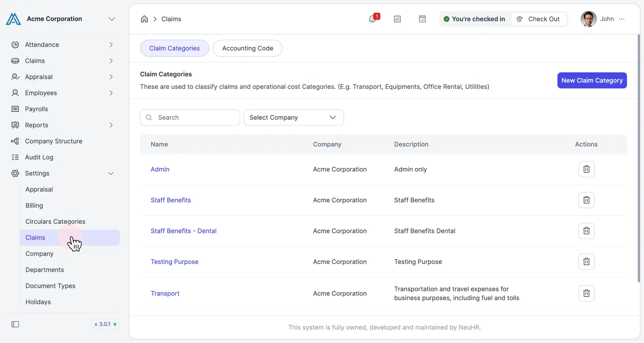
Task: Click the Reports chart icon in sidebar
Action: point(15,125)
